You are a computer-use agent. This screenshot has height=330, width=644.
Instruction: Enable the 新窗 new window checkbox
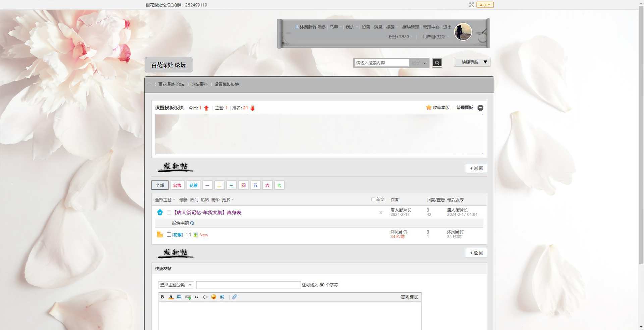[373, 199]
